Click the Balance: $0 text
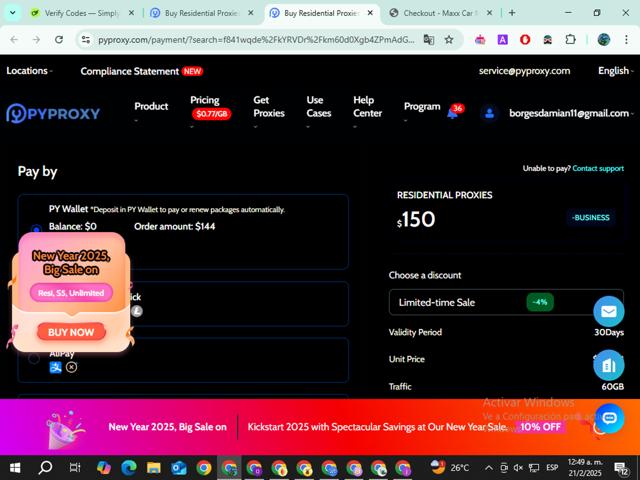Viewport: 640px width, 480px height. 73,226
